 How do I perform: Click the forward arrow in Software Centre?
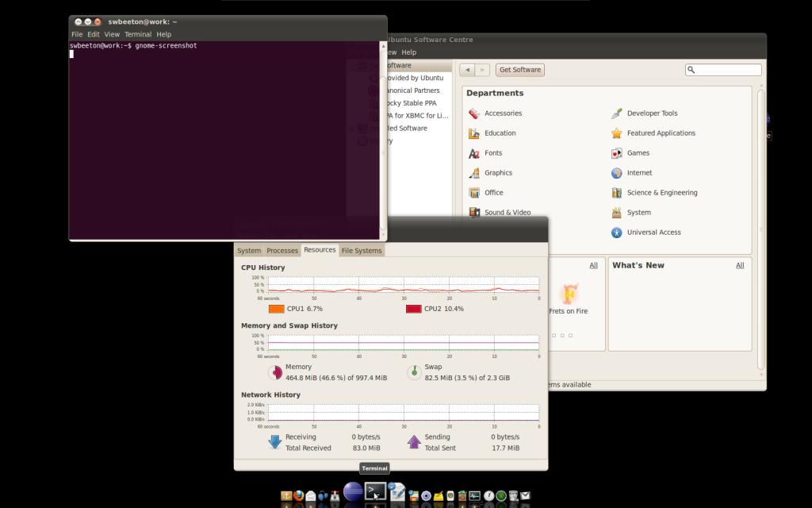[482, 70]
